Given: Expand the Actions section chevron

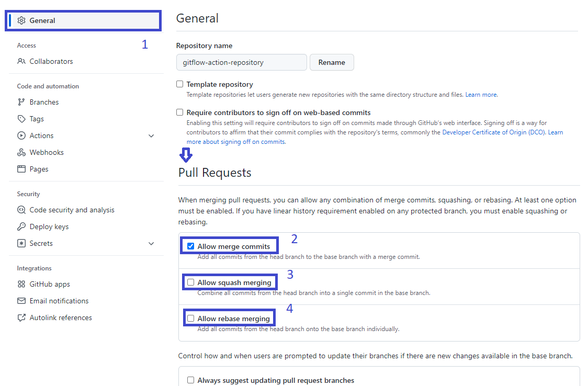Looking at the screenshot, I should pos(151,135).
